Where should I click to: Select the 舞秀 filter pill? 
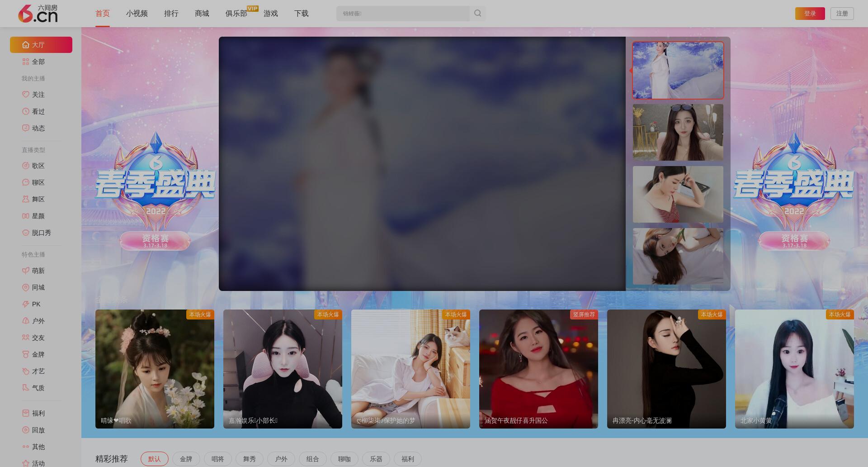point(250,459)
